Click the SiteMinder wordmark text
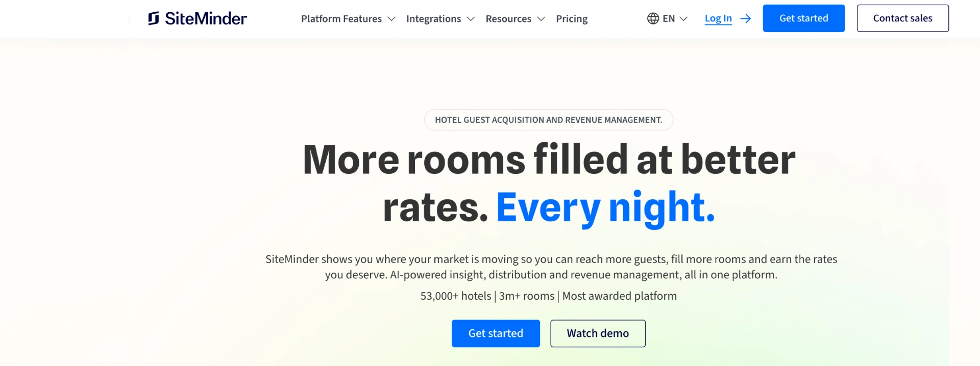This screenshot has width=980, height=366. click(206, 18)
